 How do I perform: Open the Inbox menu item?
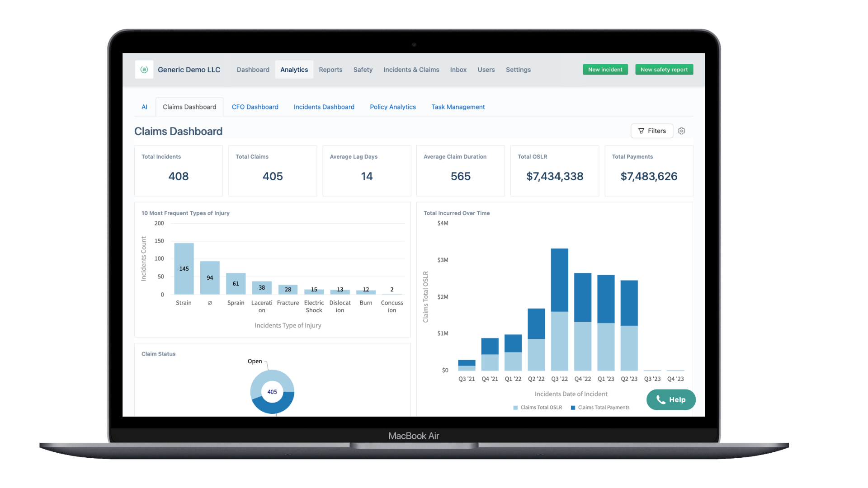[x=458, y=70]
